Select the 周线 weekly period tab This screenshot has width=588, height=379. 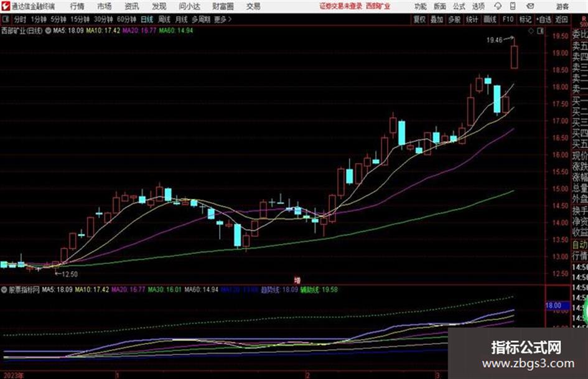point(164,19)
